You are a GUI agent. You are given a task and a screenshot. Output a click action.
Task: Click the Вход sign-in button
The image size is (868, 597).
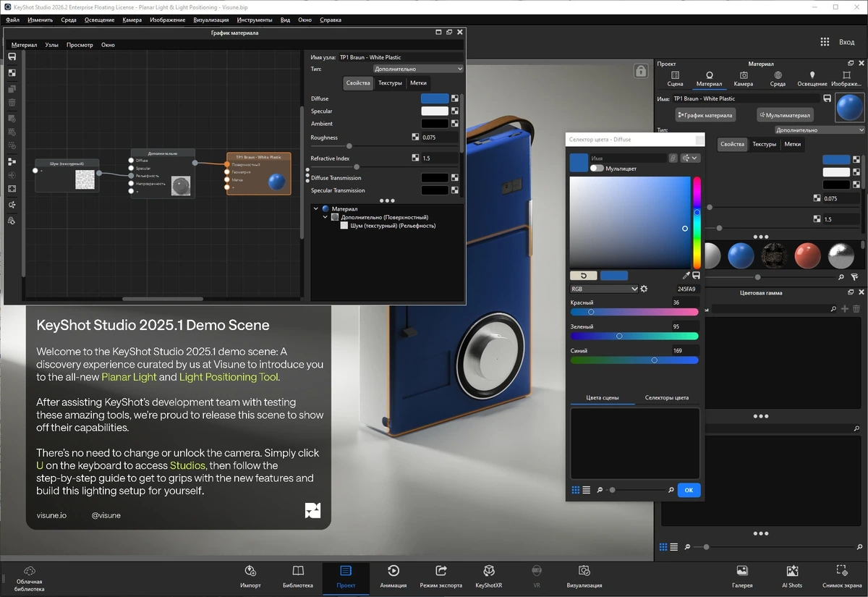pos(846,42)
